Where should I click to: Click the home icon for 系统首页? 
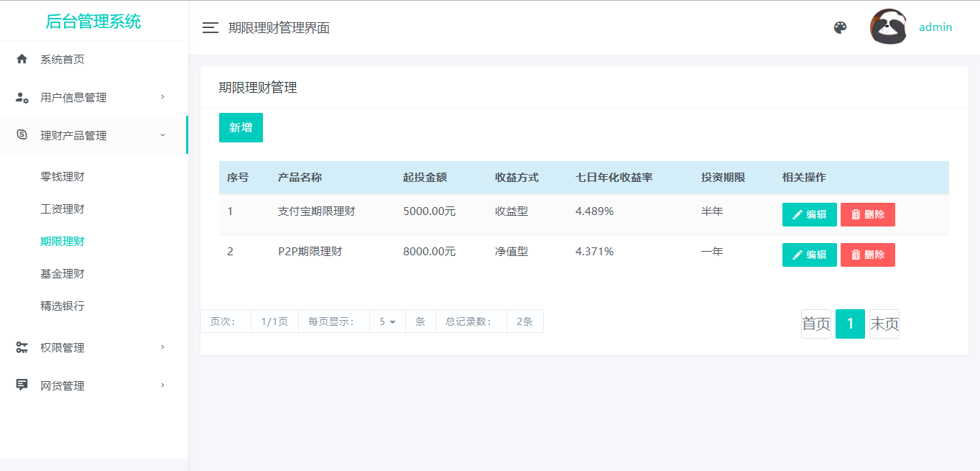(x=22, y=59)
